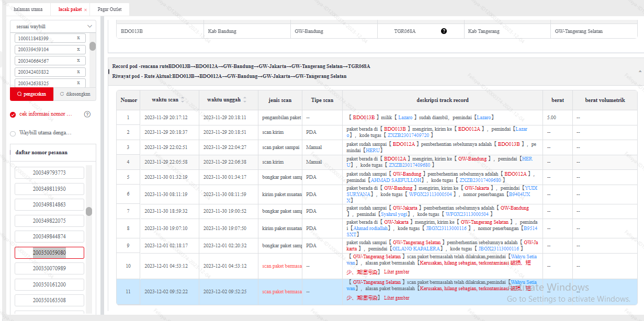The width and height of the screenshot is (644, 321).
Task: Click the GW-Tangerang Selatan cell in top table
Action: coord(593,31)
